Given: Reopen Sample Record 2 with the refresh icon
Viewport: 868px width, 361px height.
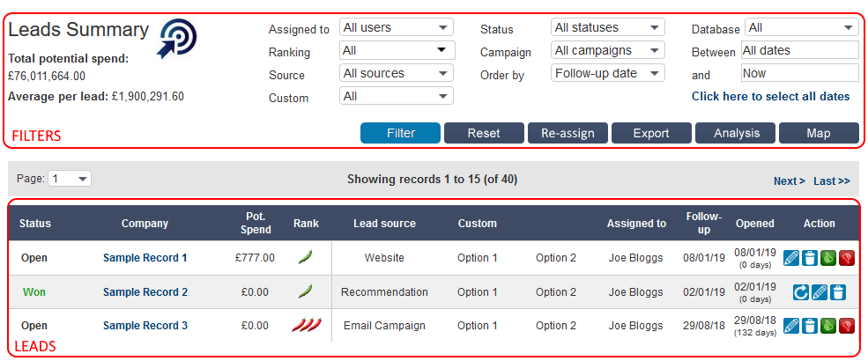Looking at the screenshot, I should point(801,292).
